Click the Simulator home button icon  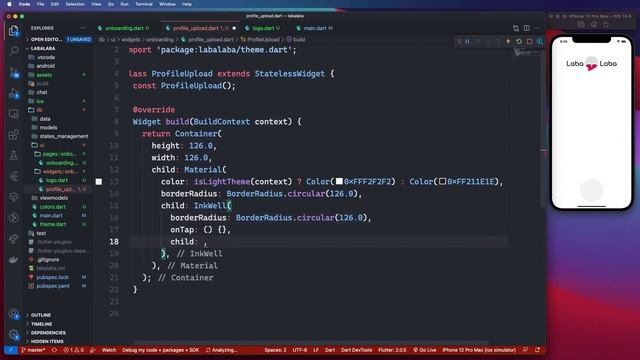coord(594,24)
